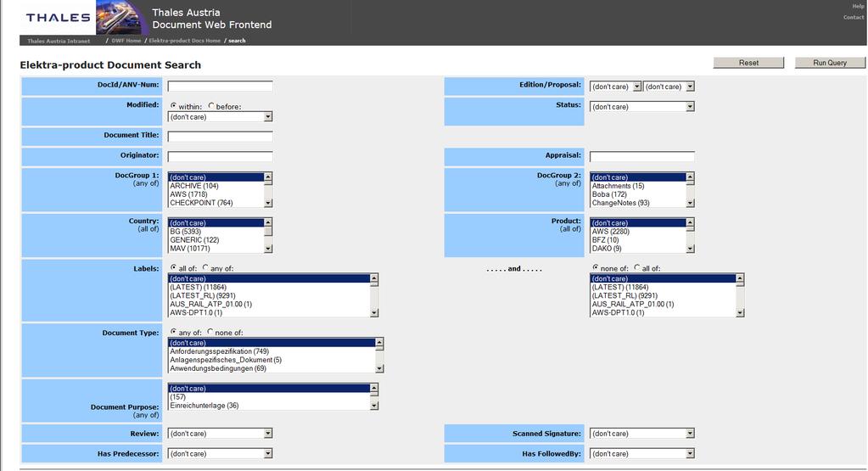The width and height of the screenshot is (868, 471).
Task: Select ChangeNotes (93) in DocGroup 2
Action: pyautogui.click(x=638, y=203)
